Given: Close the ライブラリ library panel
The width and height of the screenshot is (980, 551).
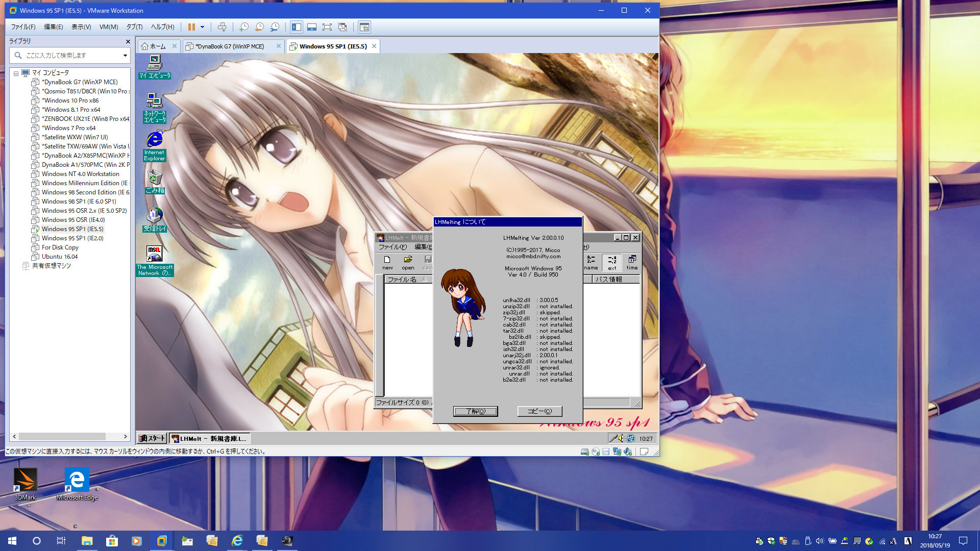Looking at the screenshot, I should [128, 41].
